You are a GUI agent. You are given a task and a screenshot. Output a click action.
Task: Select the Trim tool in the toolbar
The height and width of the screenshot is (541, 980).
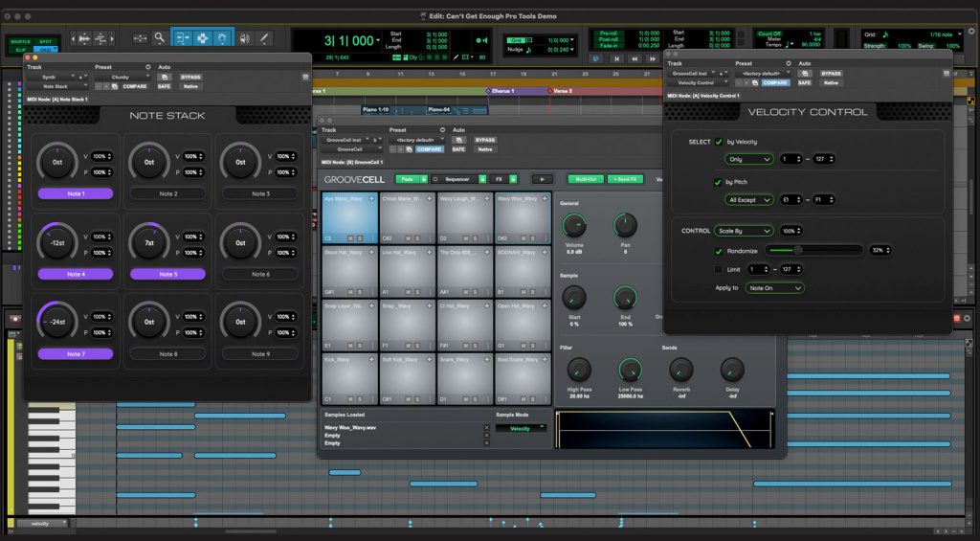[x=181, y=38]
